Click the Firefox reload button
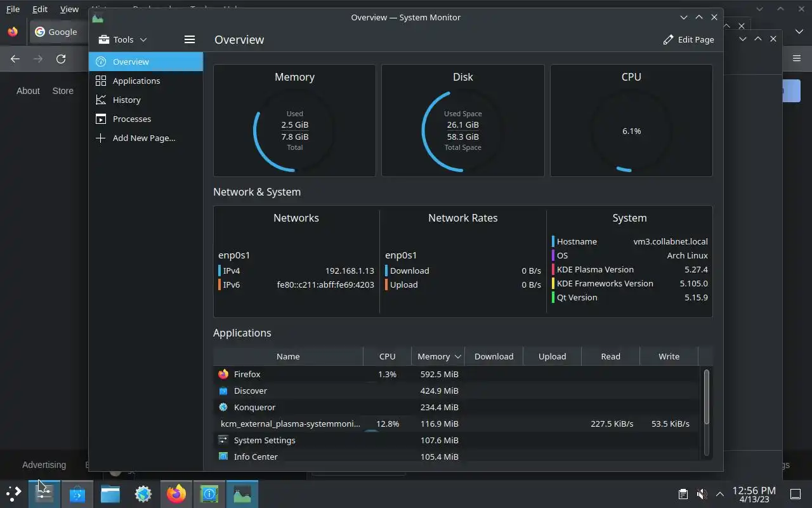 [61, 59]
